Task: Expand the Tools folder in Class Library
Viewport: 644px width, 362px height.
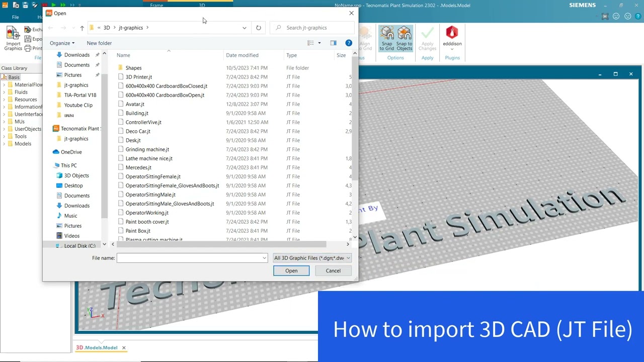Action: tap(4, 136)
